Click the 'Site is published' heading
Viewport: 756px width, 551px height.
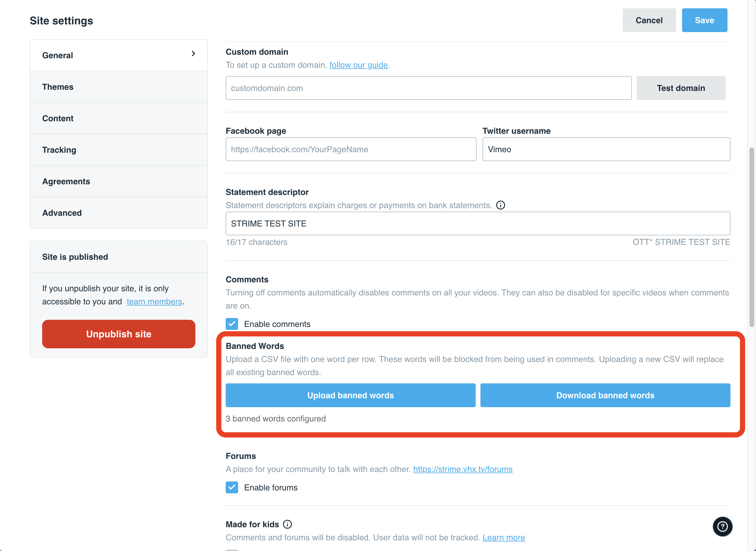coord(75,257)
